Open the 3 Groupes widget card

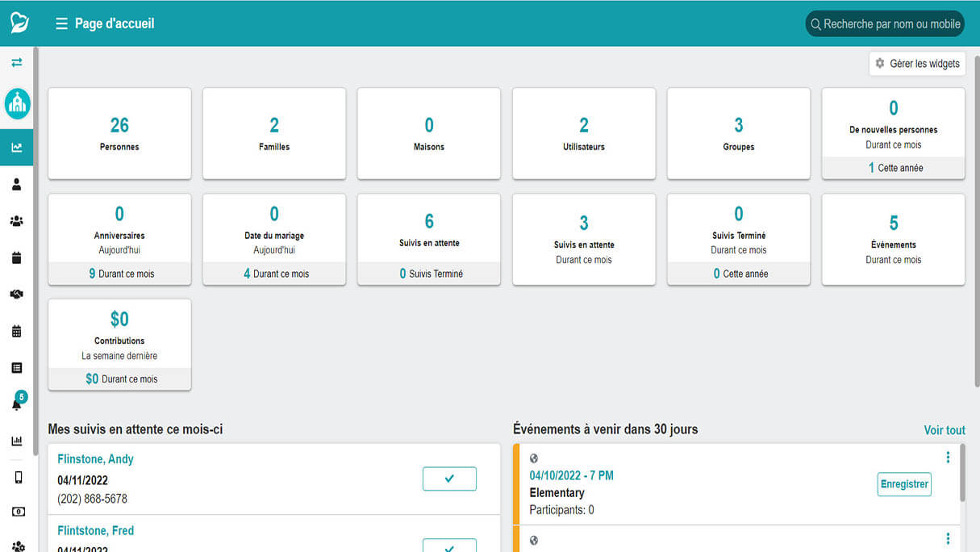pyautogui.click(x=739, y=133)
